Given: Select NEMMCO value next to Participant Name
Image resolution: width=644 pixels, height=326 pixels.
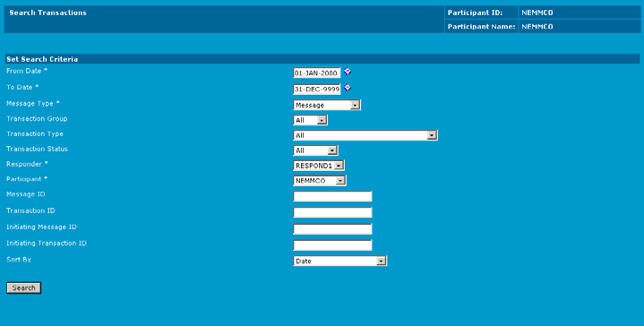Looking at the screenshot, I should [x=537, y=27].
